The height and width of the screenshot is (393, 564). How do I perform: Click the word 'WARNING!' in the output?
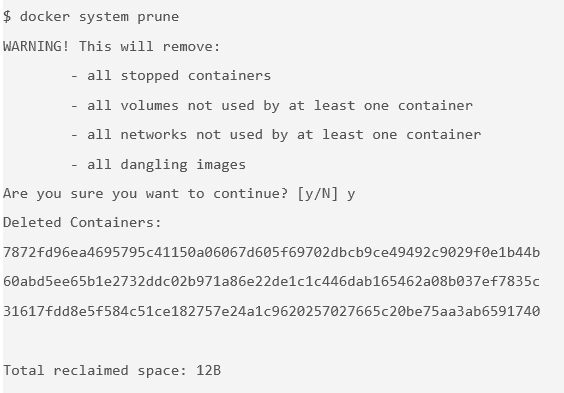[36, 46]
